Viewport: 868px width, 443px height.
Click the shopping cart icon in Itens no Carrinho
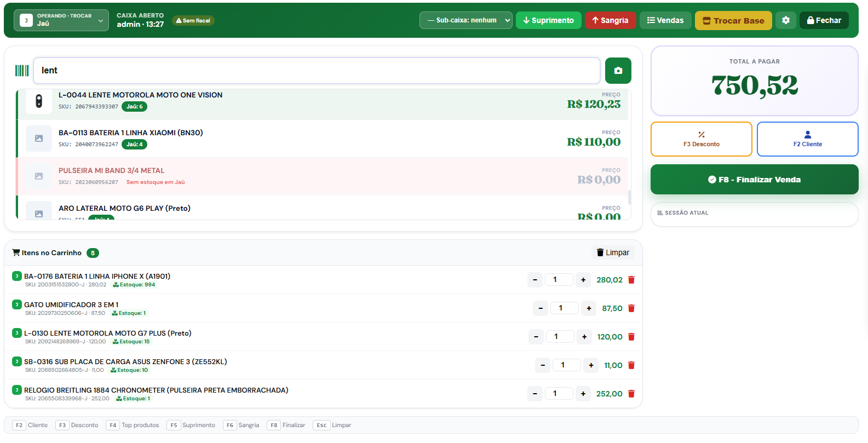pyautogui.click(x=16, y=252)
